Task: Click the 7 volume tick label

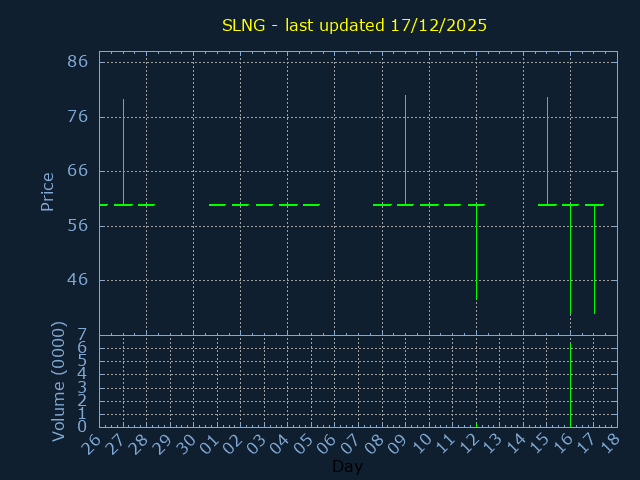Action: coord(83,334)
